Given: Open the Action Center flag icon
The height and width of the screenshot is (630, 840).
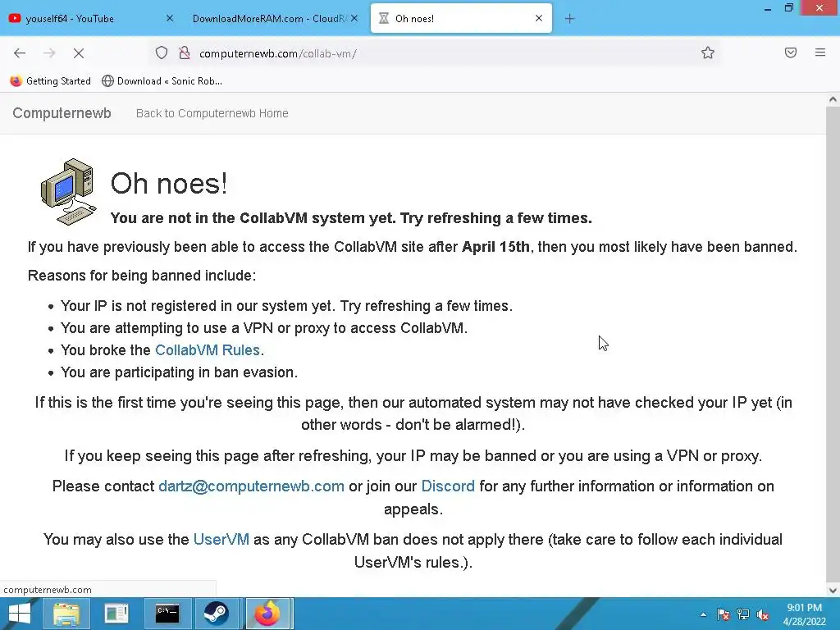Looking at the screenshot, I should 724,614.
